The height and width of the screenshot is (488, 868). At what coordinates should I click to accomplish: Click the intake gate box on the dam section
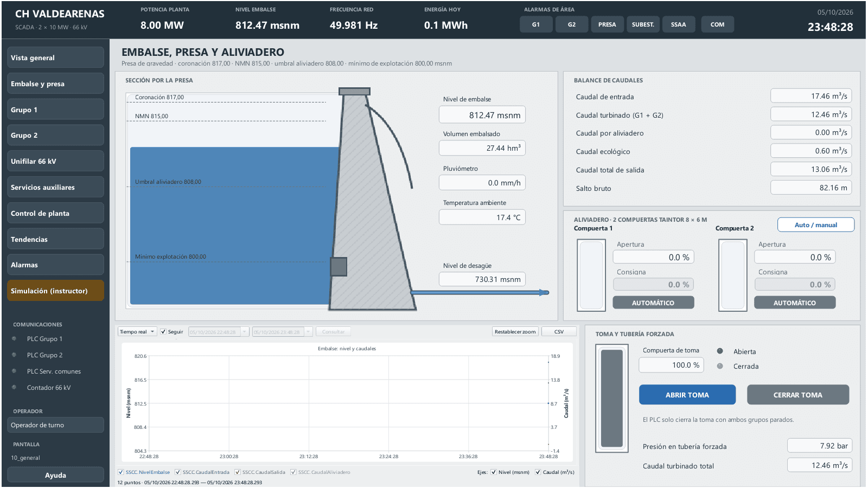point(339,267)
